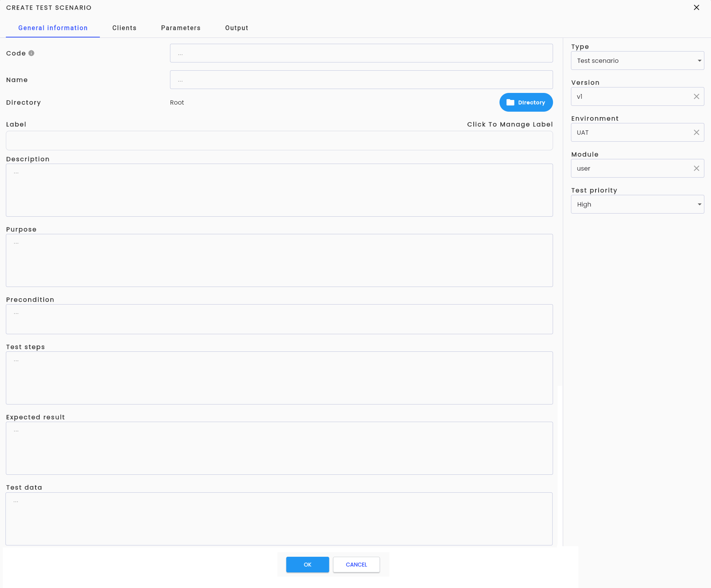Screen dimensions: 711x588
Task: Remove the Module user value
Action: coord(696,168)
